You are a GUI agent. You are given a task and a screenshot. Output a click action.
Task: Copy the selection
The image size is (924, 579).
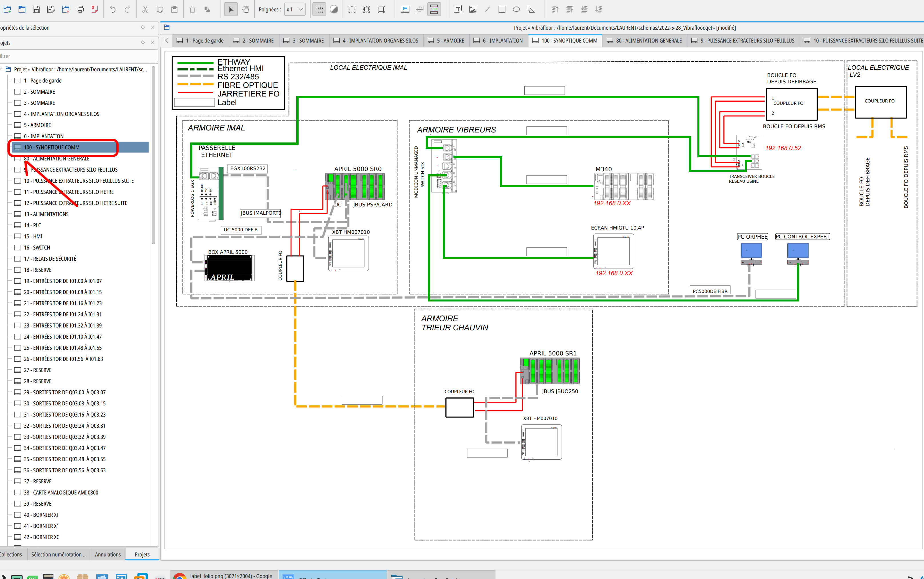pos(160,9)
